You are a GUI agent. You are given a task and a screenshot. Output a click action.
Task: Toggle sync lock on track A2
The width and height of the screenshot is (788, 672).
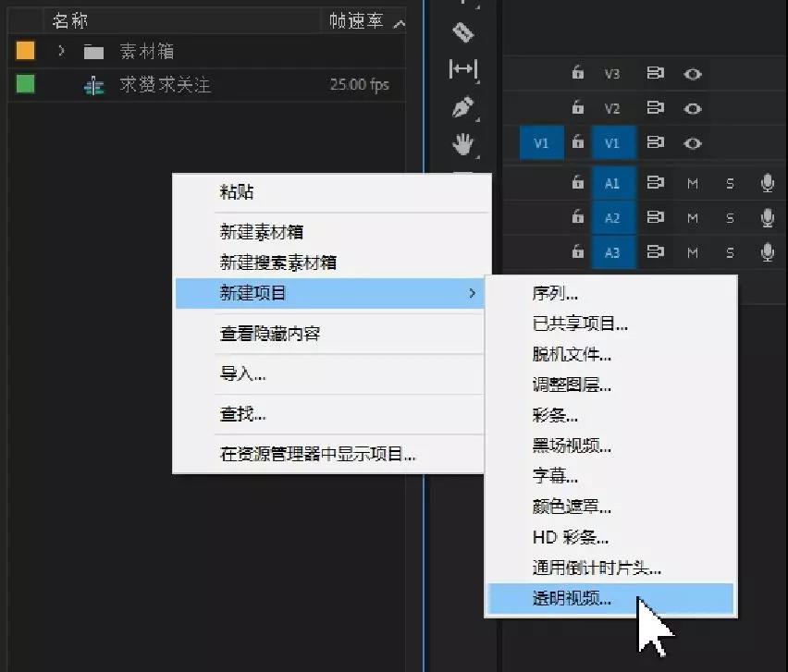656,218
